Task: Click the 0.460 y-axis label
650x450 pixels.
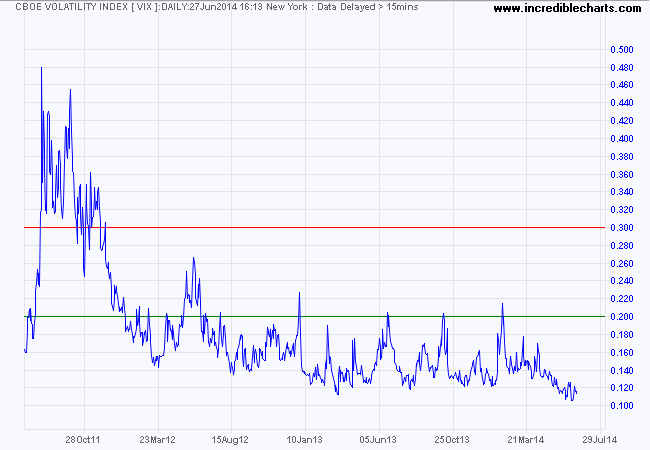Action: tap(622, 85)
